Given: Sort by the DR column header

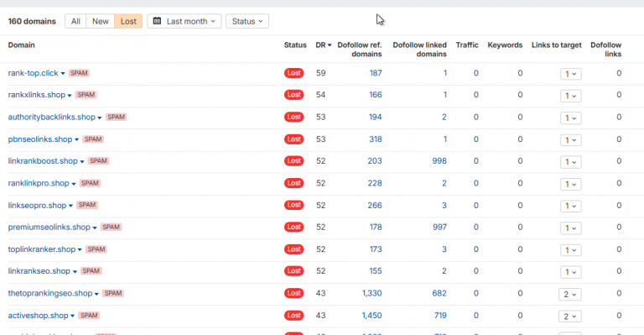Looking at the screenshot, I should click(323, 45).
